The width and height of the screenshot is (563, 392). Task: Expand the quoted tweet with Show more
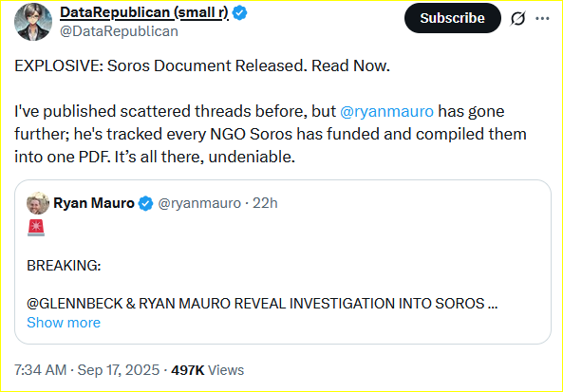[x=64, y=323]
